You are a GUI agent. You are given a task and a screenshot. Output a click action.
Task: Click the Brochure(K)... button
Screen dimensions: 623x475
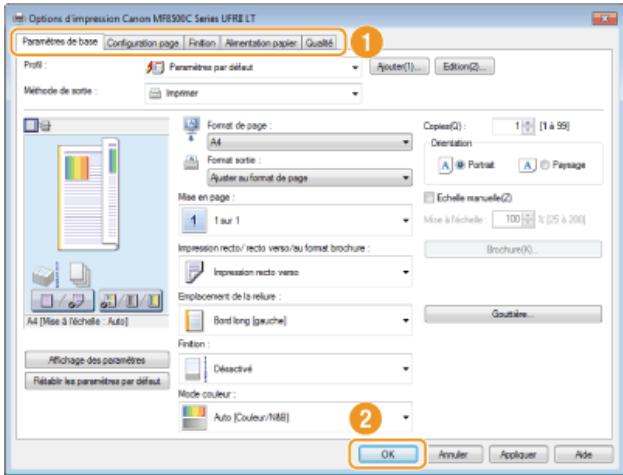pyautogui.click(x=513, y=249)
